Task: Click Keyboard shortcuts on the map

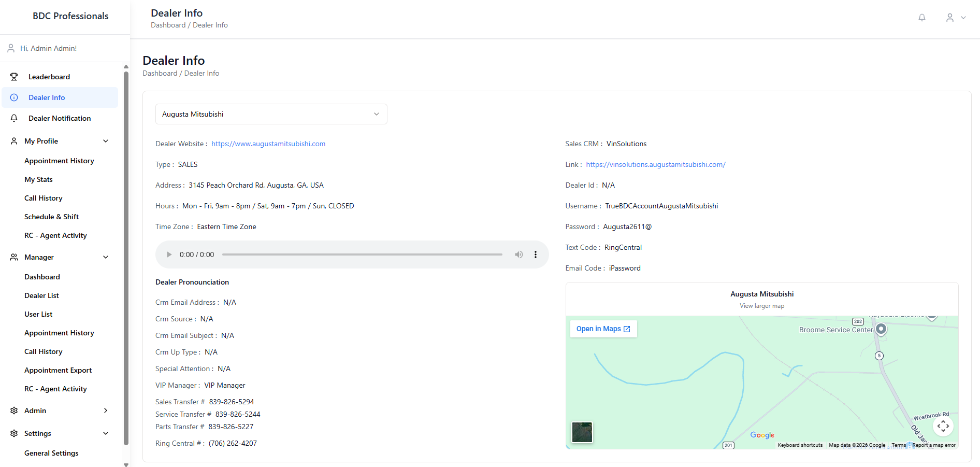Action: point(800,445)
